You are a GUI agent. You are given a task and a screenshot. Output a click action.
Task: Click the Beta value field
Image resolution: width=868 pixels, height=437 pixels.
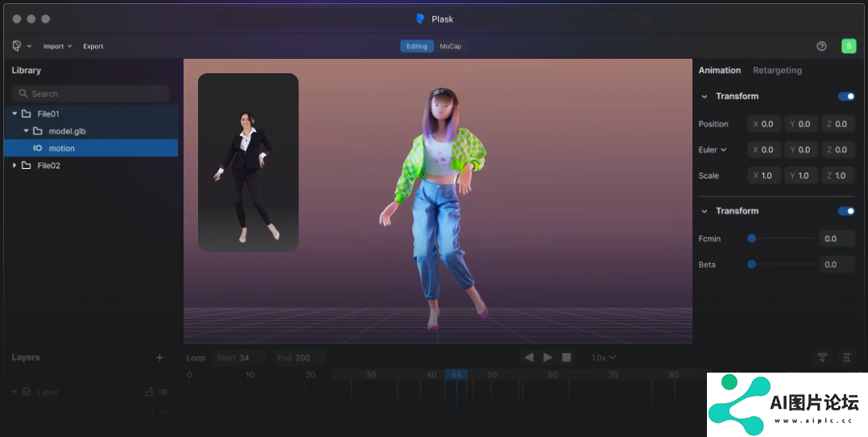pyautogui.click(x=836, y=265)
